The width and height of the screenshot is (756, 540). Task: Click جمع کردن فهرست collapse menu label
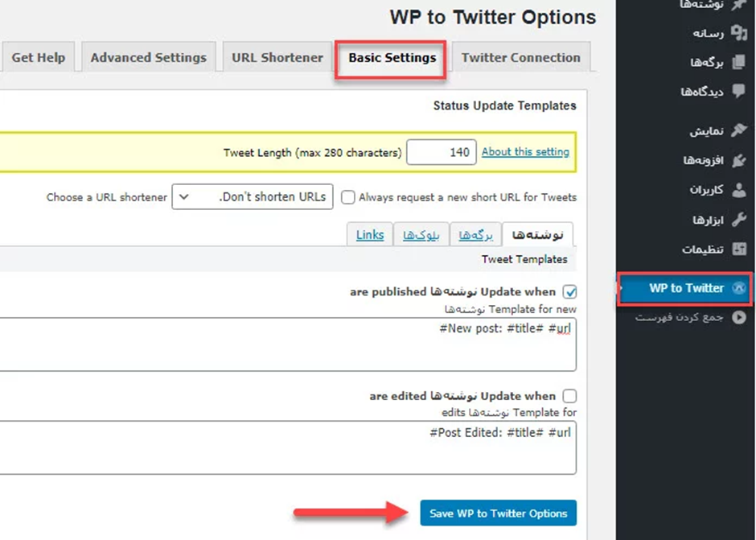coord(679,317)
